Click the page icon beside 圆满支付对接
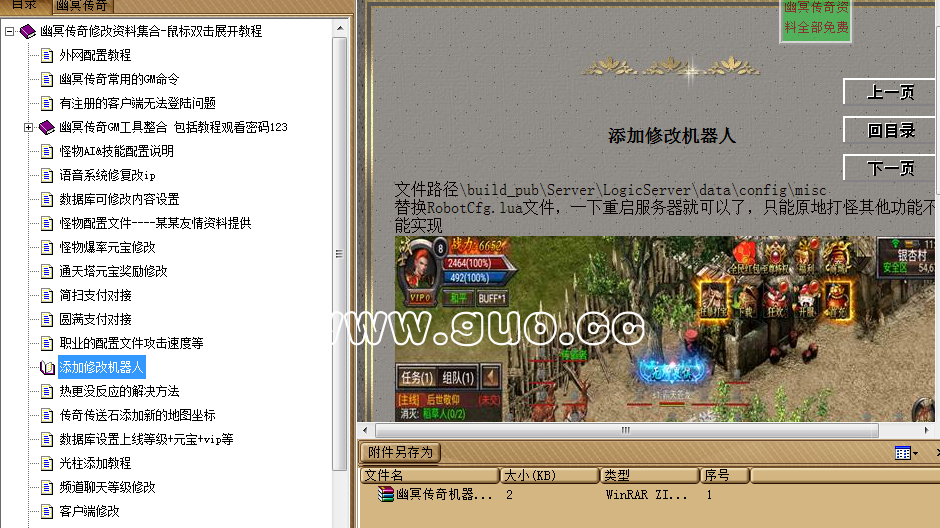Image resolution: width=940 pixels, height=528 pixels. pyautogui.click(x=47, y=319)
